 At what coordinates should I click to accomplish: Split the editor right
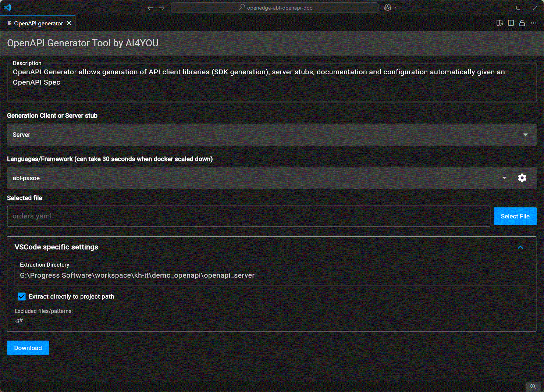pyautogui.click(x=511, y=23)
